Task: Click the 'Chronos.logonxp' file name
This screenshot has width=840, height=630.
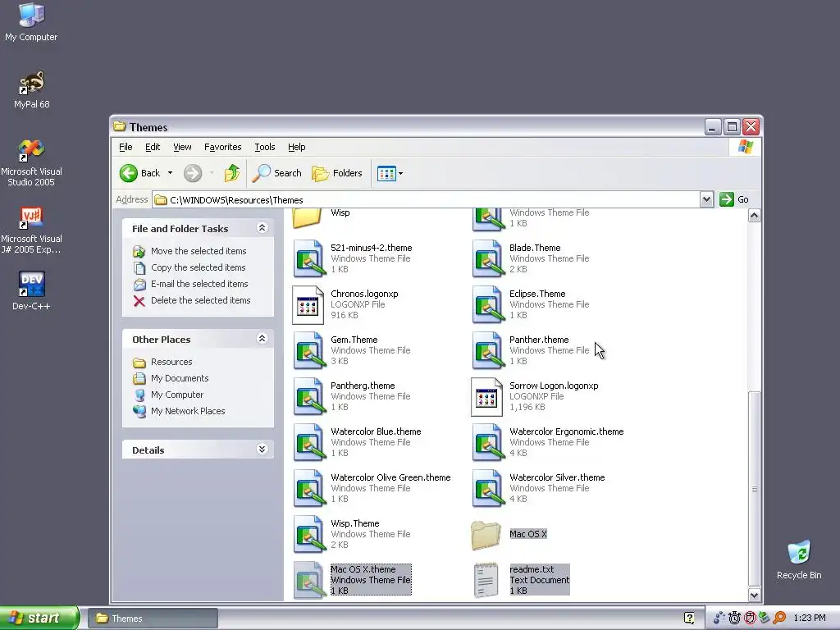Action: [363, 294]
